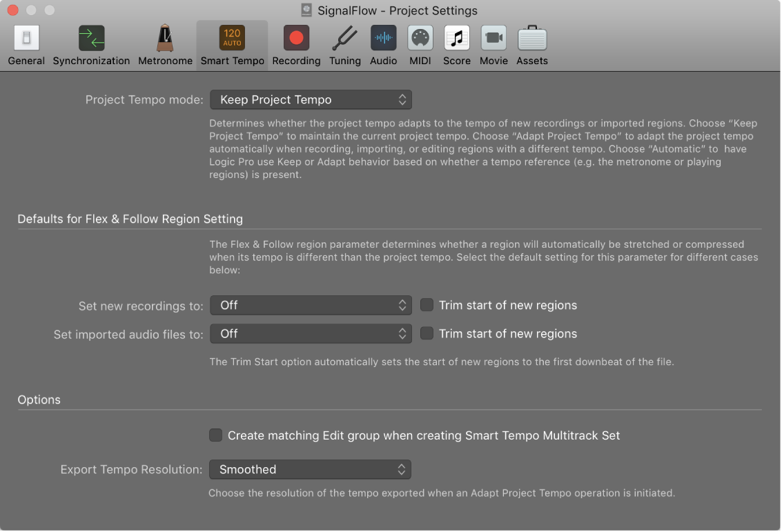Open the Set new recordings to dropdown
This screenshot has width=782, height=532.
point(311,305)
